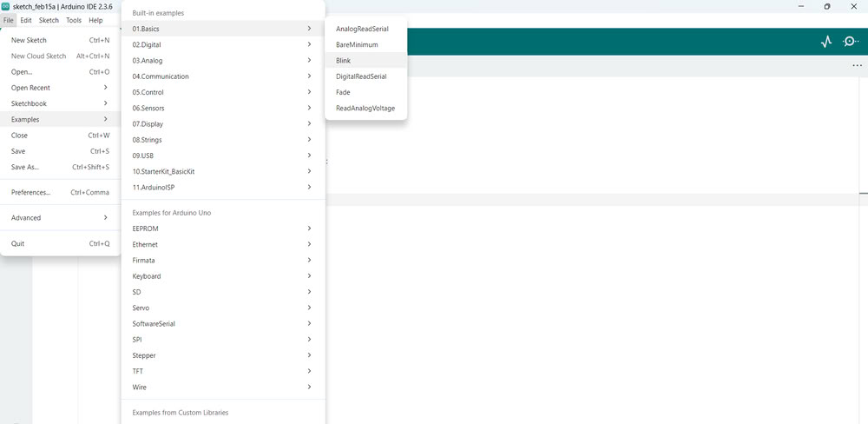Open the Fade example sketch
Screen dimensions: 868x424
(366, 92)
